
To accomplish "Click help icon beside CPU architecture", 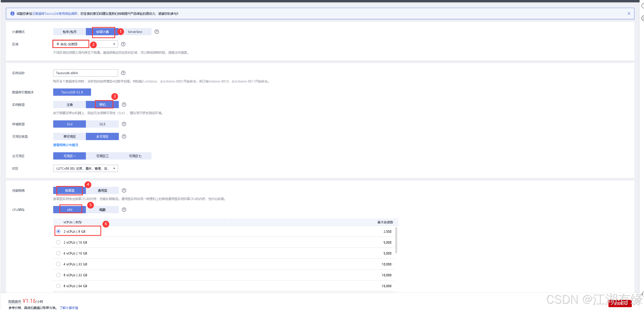I will 124,210.
